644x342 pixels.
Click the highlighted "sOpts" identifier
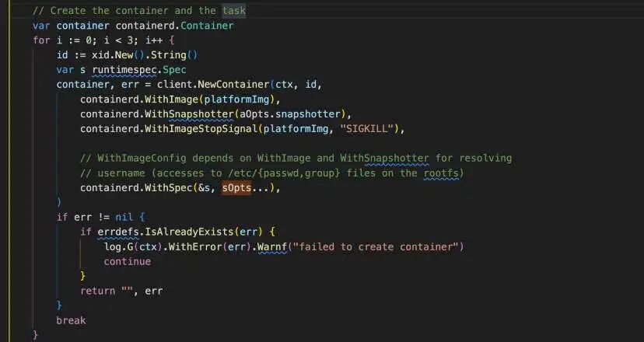236,188
